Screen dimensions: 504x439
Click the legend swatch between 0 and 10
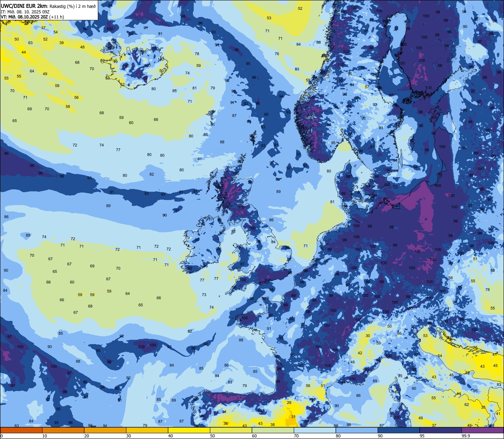pyautogui.click(x=21, y=430)
